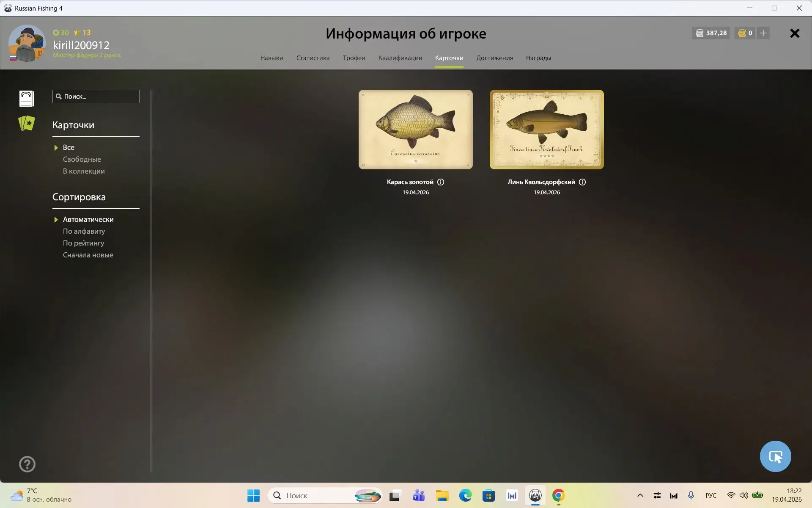Go to the Статистика tab
This screenshot has width=812, height=508.
coord(313,58)
